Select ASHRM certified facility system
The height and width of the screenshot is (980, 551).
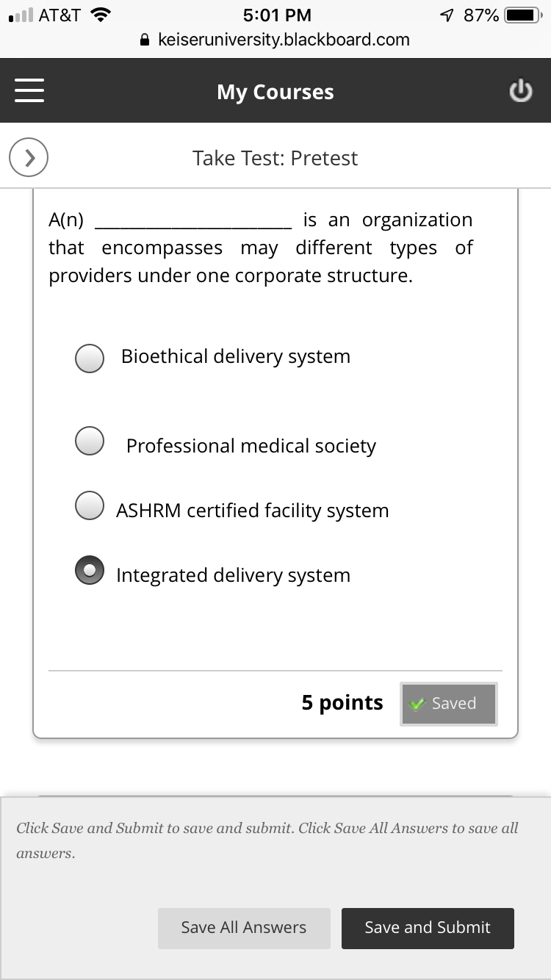pyautogui.click(x=90, y=505)
